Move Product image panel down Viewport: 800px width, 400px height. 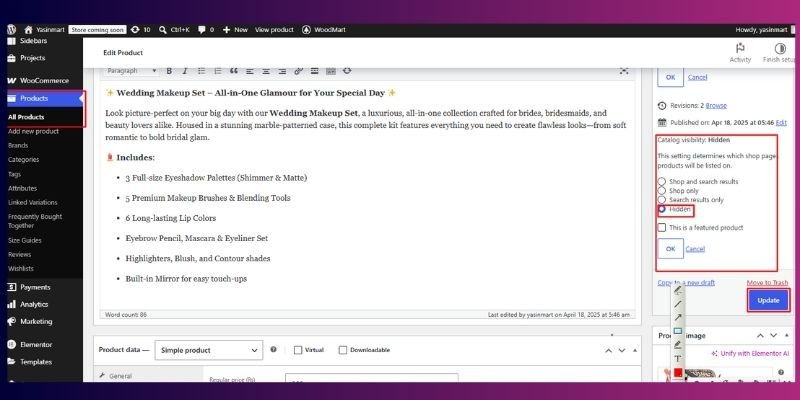(x=773, y=336)
